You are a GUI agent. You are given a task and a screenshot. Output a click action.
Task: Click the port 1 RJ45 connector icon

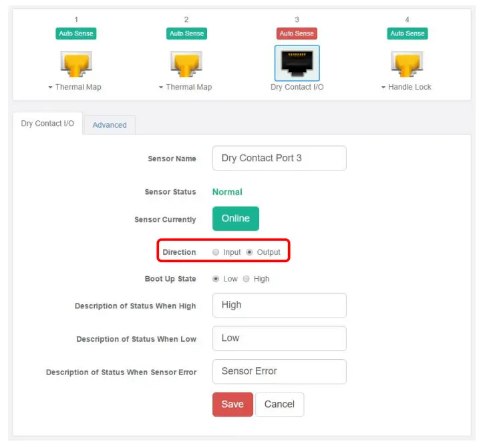click(75, 63)
